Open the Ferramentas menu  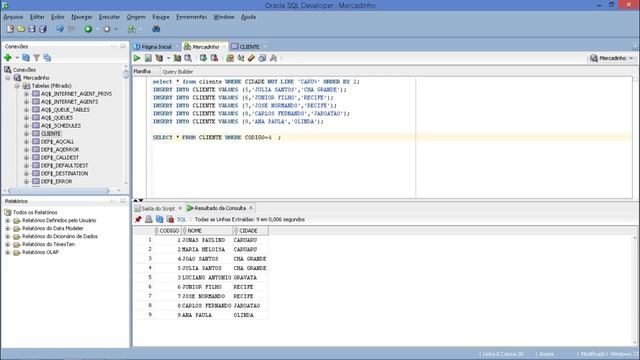pyautogui.click(x=191, y=17)
